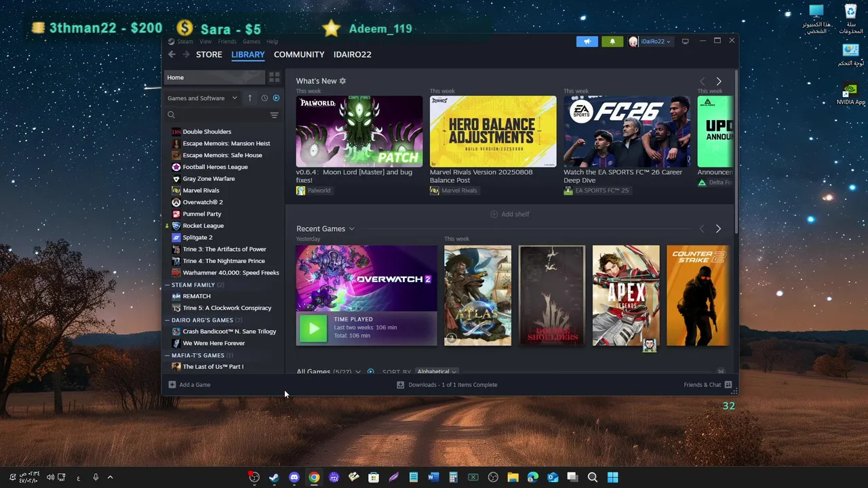Open the All Games shelf dropdown
The image size is (868, 488).
point(358,371)
